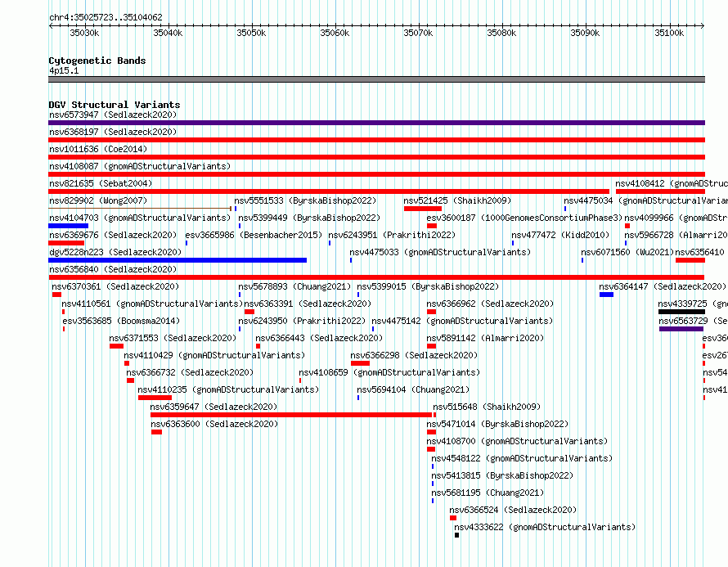
Task: Click the nsv6364147 blue bar
Action: point(606,295)
